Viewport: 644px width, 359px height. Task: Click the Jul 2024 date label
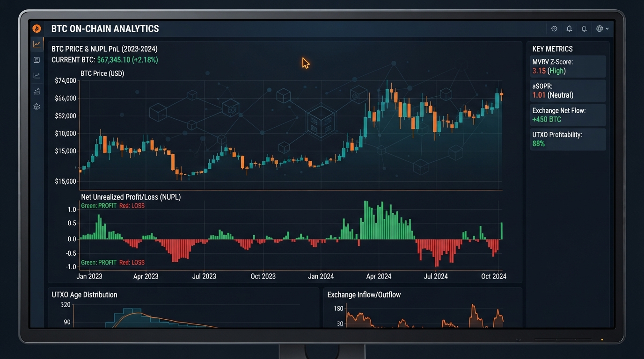coord(436,276)
